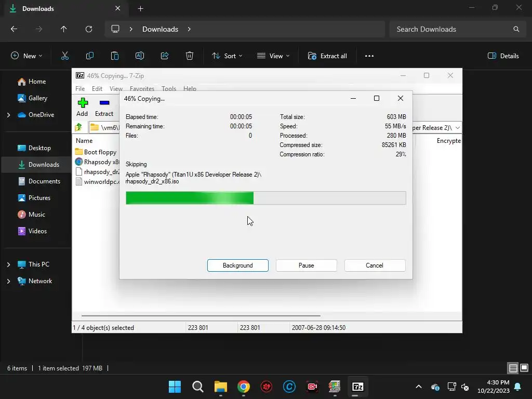532x399 pixels.
Task: Open the 7-Zip File menu
Action: coord(80,88)
